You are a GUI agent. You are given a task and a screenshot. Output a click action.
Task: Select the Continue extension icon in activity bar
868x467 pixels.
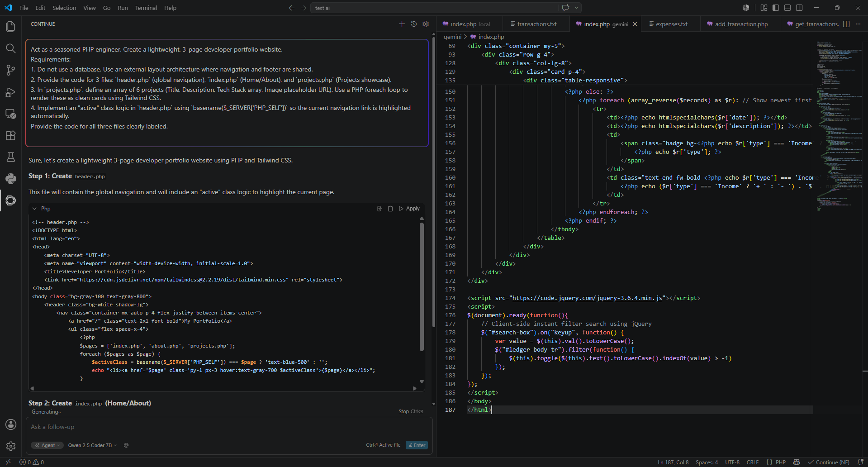pos(10,200)
